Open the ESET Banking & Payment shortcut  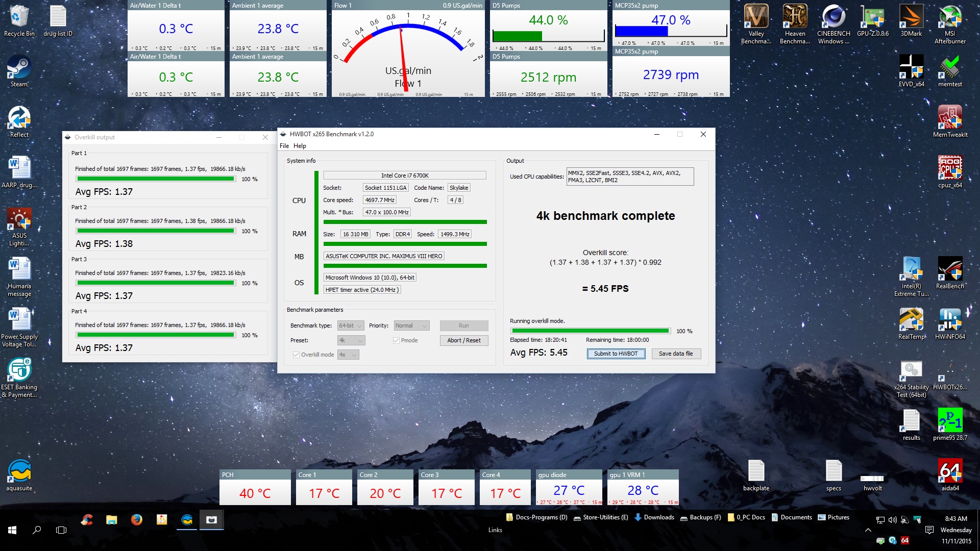[x=19, y=378]
